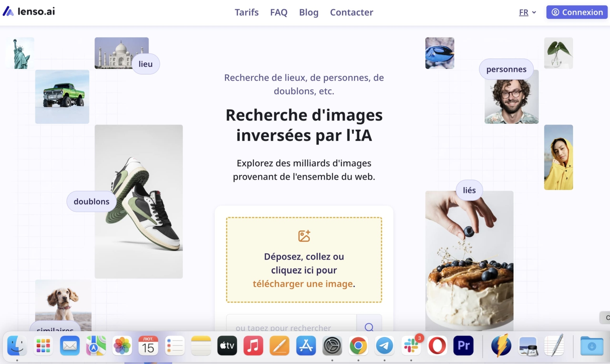Click the "télécharger une image" link
The width and height of the screenshot is (610, 364).
302,284
